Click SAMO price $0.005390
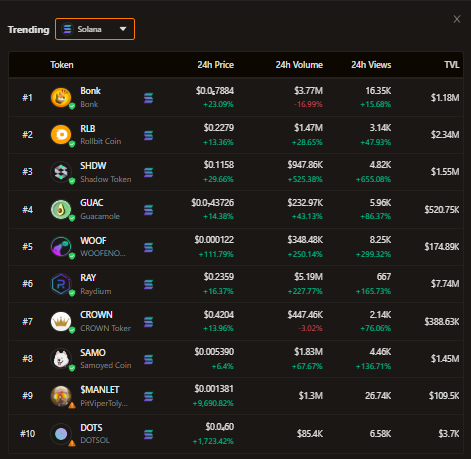The image size is (471, 459). click(x=214, y=352)
